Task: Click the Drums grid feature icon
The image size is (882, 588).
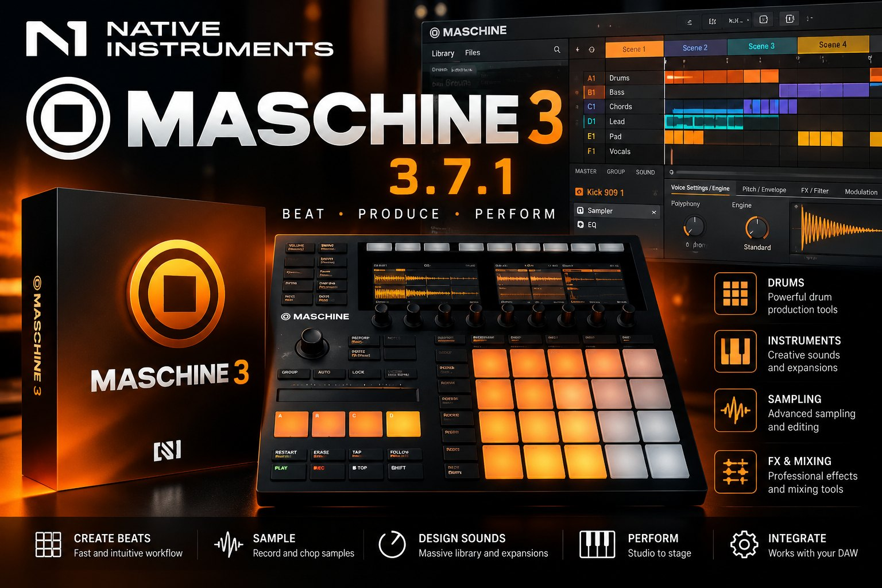Action: [735, 293]
